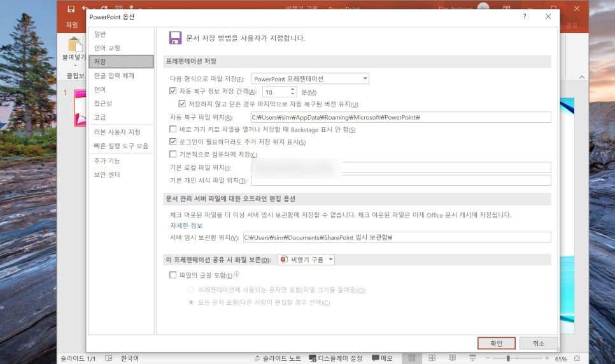Open 빠른 실행 도구 모음 category
Screen dimensions: 615x364
point(121,146)
